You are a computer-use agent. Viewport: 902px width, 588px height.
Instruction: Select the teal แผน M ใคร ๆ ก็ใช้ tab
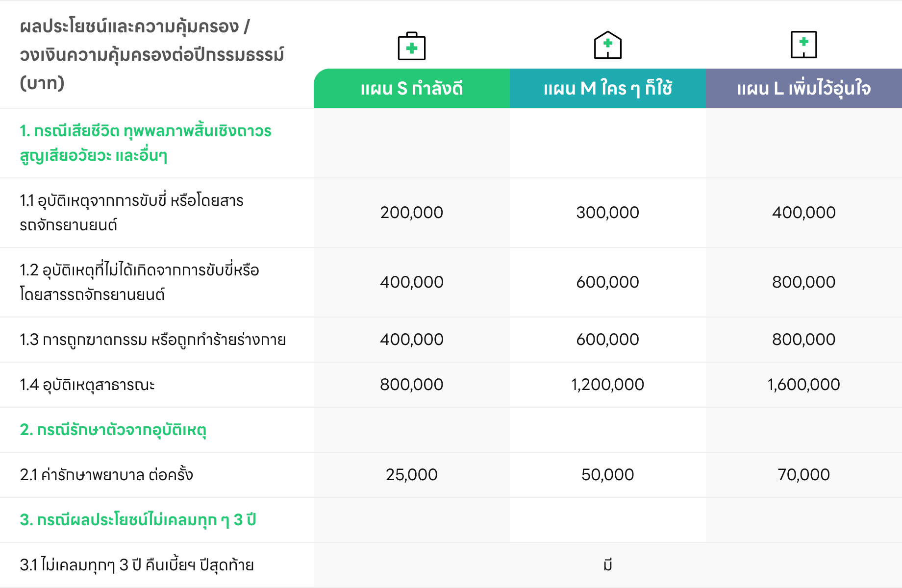607,89
